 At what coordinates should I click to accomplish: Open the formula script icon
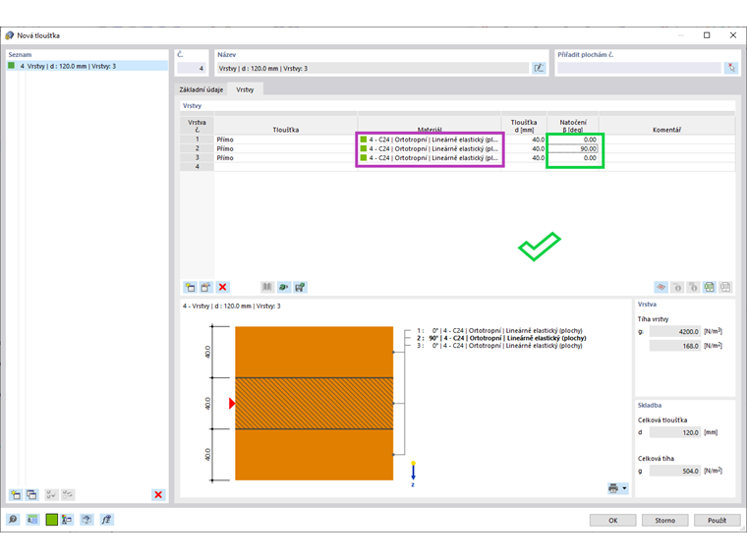[x=106, y=520]
